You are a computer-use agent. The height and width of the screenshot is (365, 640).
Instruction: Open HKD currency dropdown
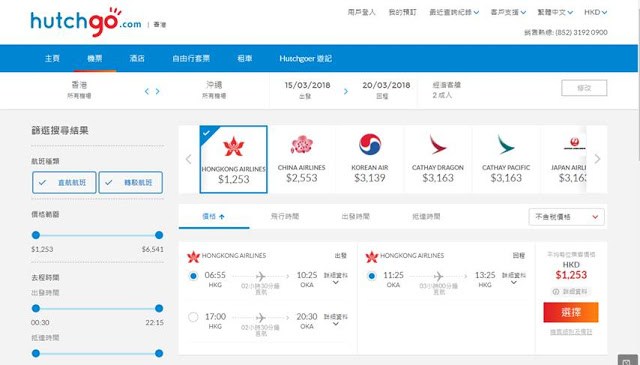pos(596,12)
